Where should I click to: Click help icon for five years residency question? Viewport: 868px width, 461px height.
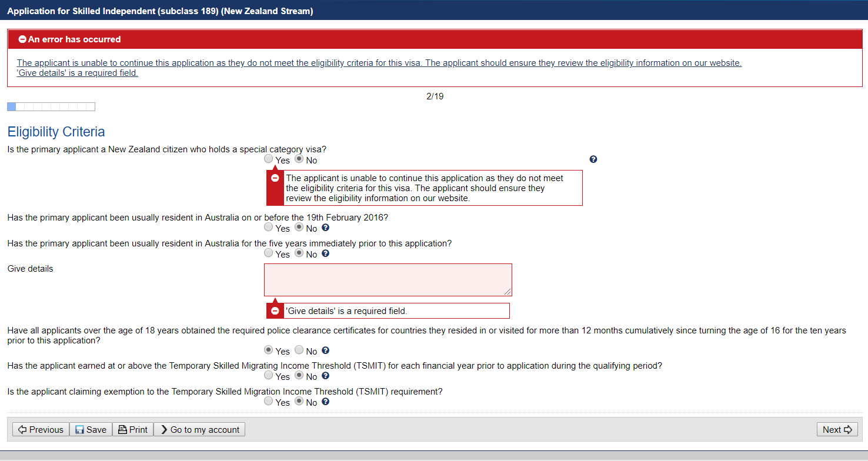pyautogui.click(x=325, y=253)
